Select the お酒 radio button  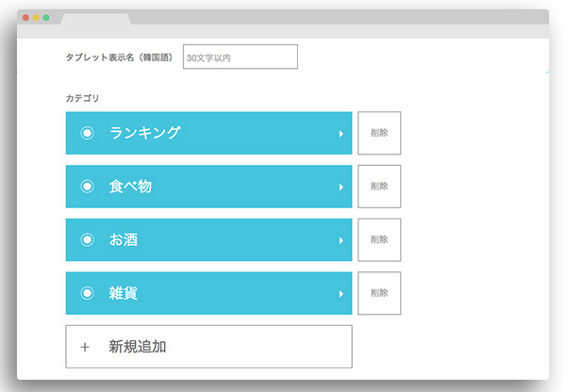pos(87,240)
